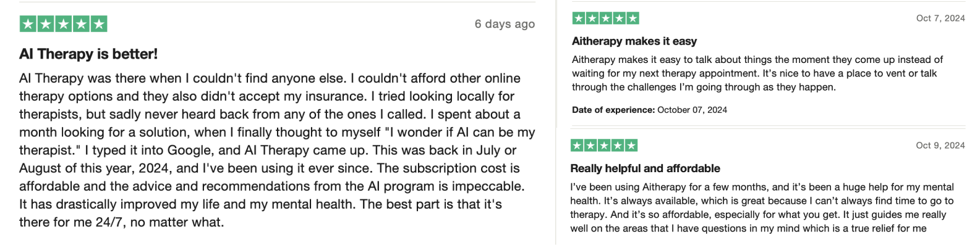Click first star above 'Really helpful and affordable'
The width and height of the screenshot is (980, 245).
577,146
